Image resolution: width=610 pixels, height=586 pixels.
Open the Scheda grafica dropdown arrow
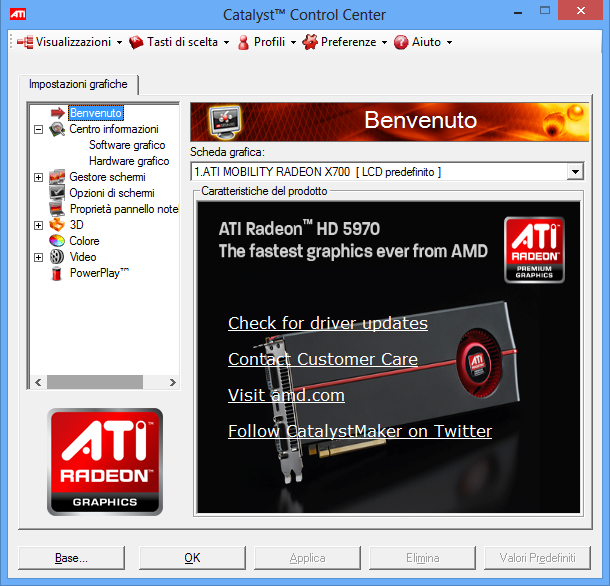point(575,172)
